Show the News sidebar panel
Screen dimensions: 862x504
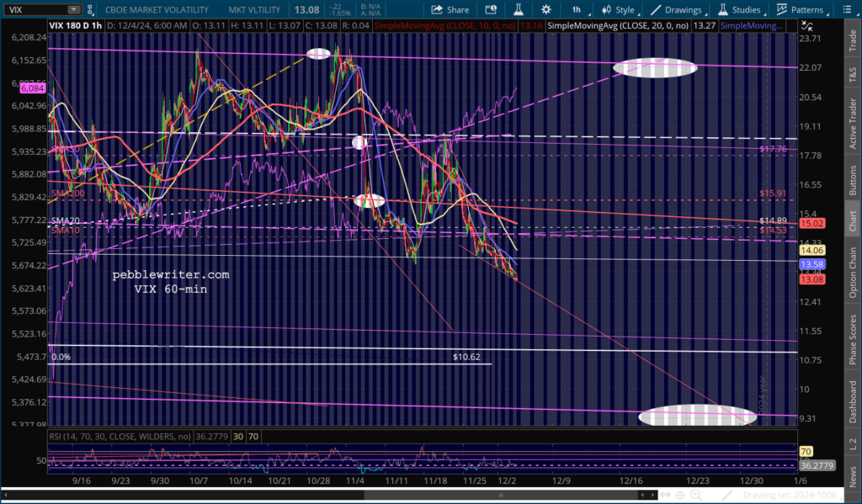point(852,478)
